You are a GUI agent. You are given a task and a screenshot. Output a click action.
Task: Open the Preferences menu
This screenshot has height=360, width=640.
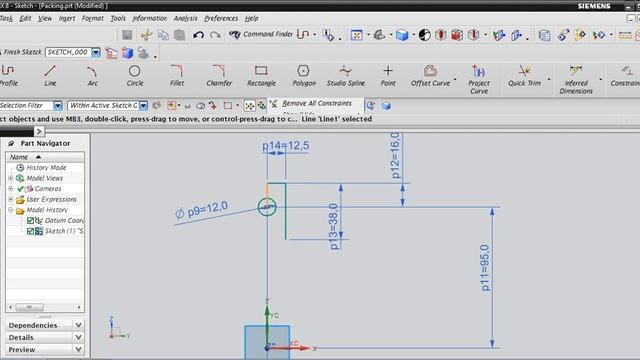pyautogui.click(x=221, y=18)
